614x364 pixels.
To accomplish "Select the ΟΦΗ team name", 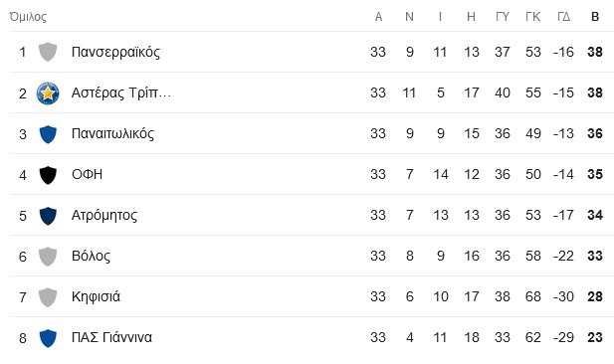I will click(87, 174).
